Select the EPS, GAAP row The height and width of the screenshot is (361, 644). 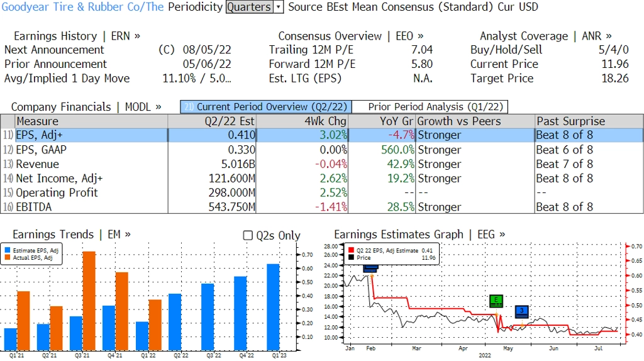pos(322,150)
